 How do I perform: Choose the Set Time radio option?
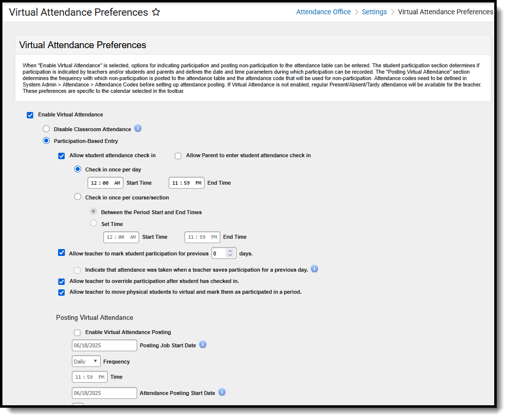point(93,223)
